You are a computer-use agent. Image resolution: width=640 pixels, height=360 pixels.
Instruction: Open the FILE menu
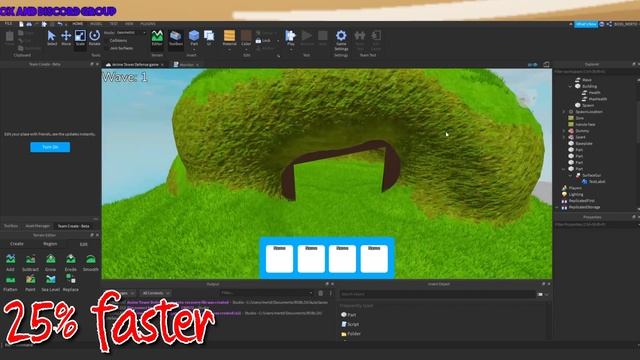click(8, 24)
